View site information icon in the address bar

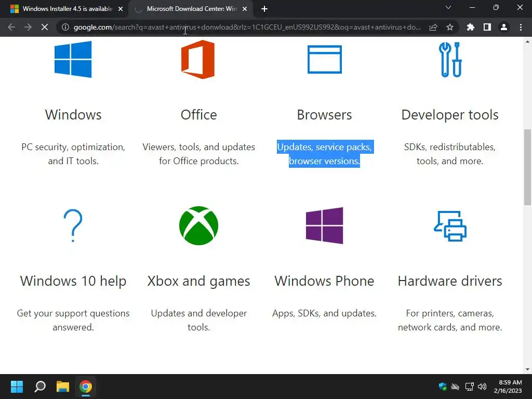point(65,27)
